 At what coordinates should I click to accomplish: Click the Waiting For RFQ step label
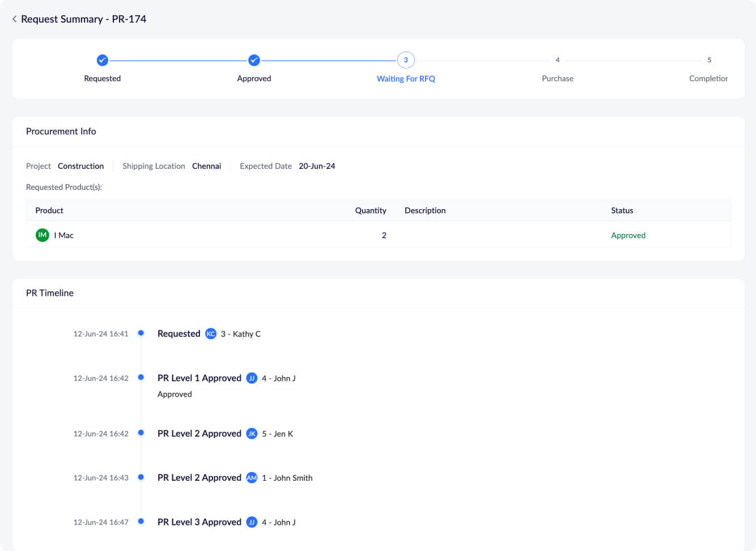pyautogui.click(x=406, y=79)
